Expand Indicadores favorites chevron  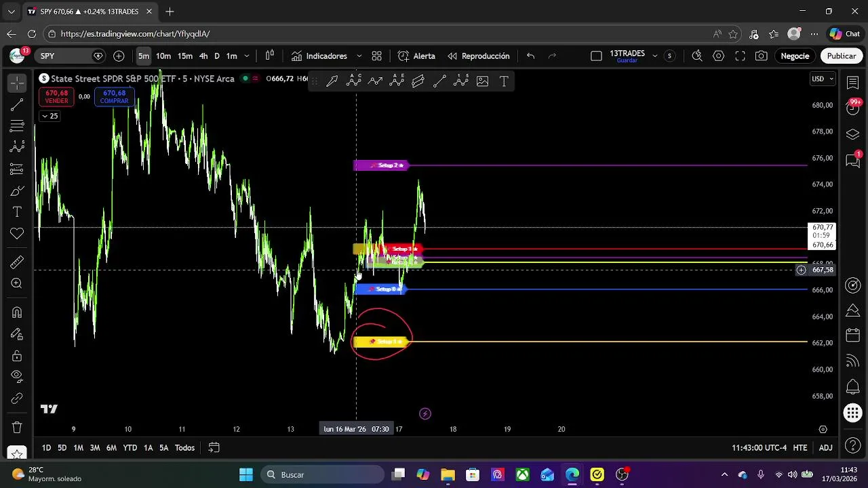(359, 56)
